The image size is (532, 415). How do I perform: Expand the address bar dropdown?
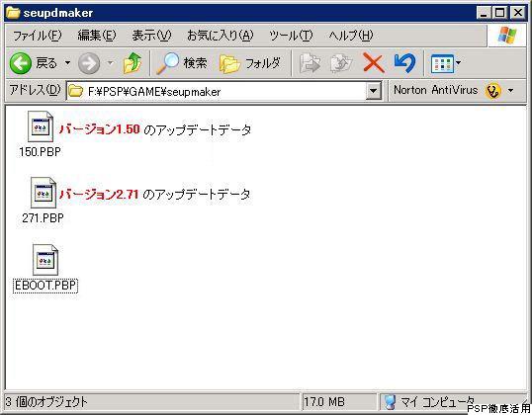pos(374,91)
